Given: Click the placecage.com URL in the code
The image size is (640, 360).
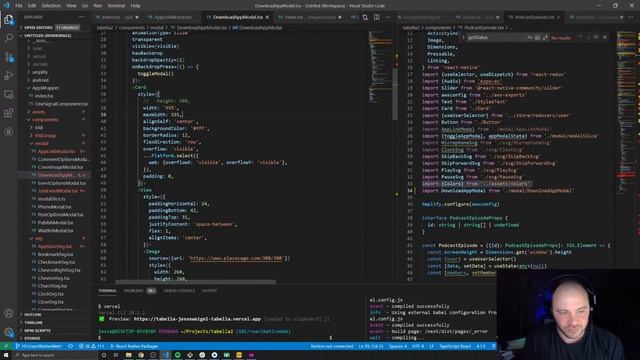Looking at the screenshot, I should (236, 258).
